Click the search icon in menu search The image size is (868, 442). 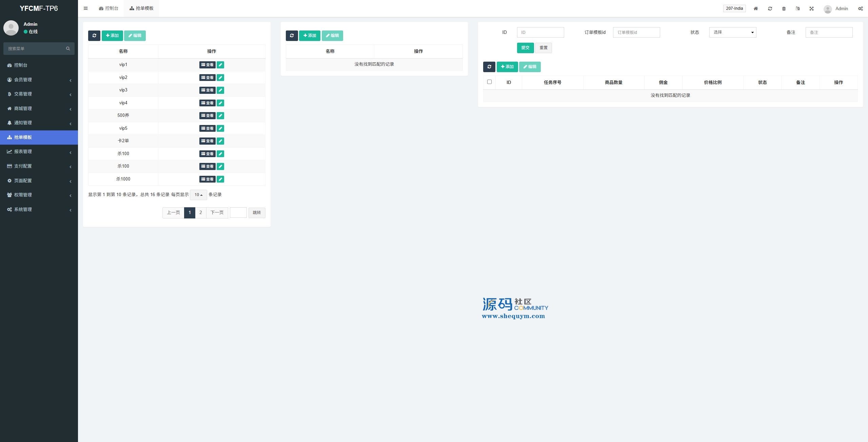pyautogui.click(x=68, y=49)
